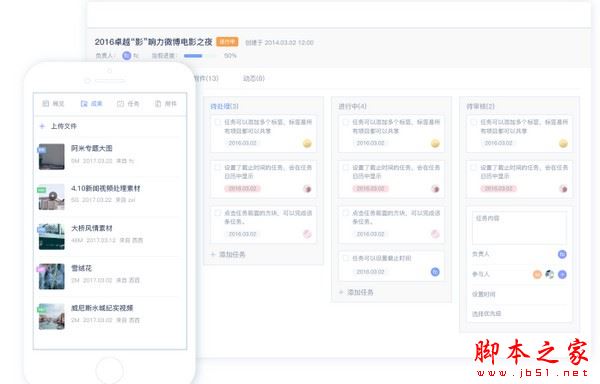Select the 4.10新闻视频处理素材 file name
The image size is (600, 384).
point(106,188)
